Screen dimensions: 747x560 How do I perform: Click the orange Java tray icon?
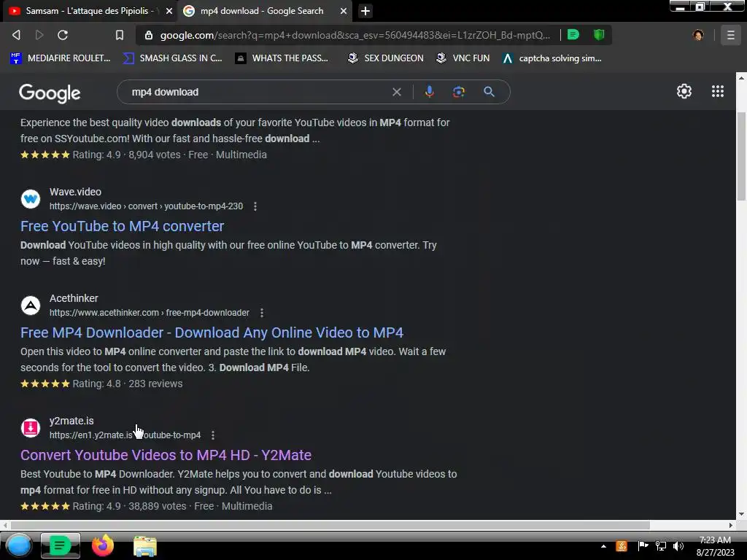[622, 546]
